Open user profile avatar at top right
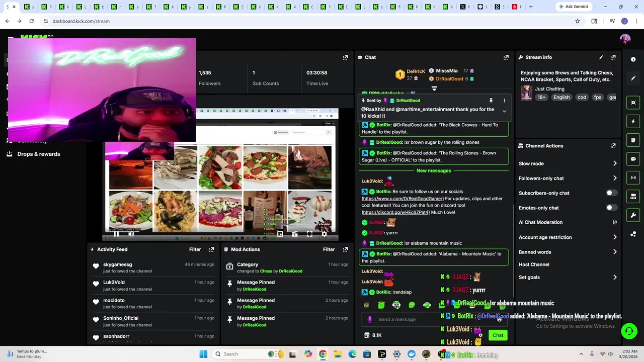Viewport: 644px width, 362px height. click(625, 39)
